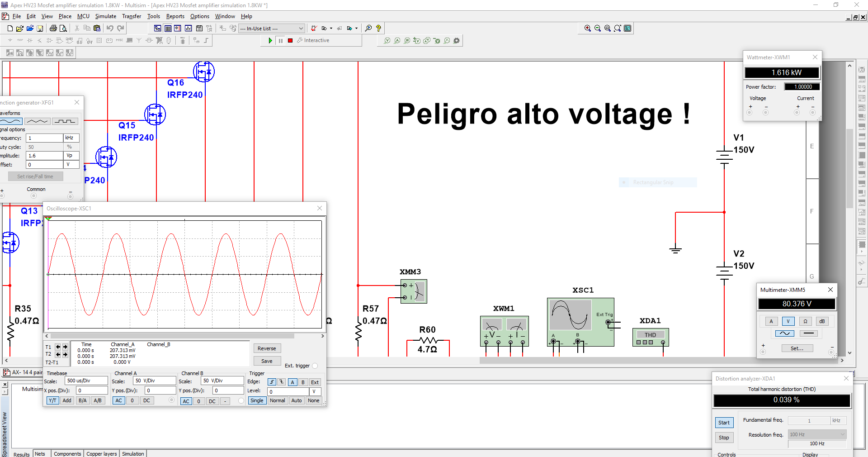Change trigger Level unit V on oscilloscope
This screenshot has height=457, width=868.
point(315,391)
